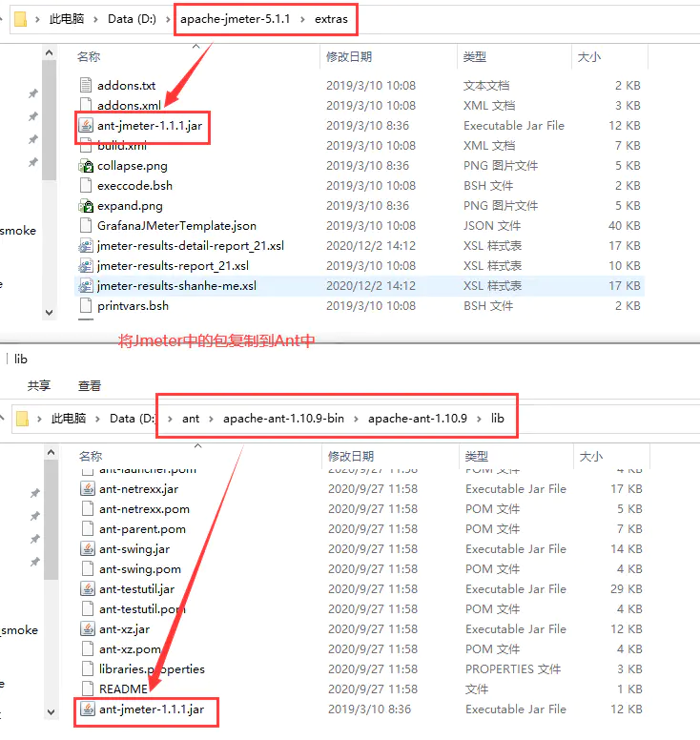
Task: Click the addons.txt file icon
Action: tap(86, 86)
